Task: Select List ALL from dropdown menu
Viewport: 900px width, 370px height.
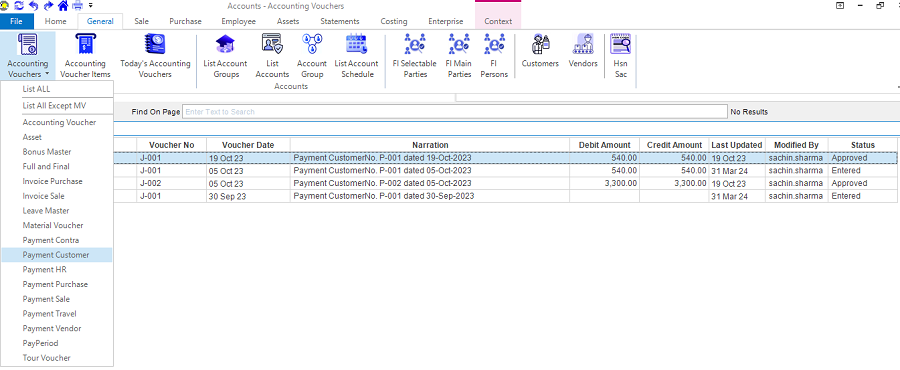Action: [x=57, y=89]
